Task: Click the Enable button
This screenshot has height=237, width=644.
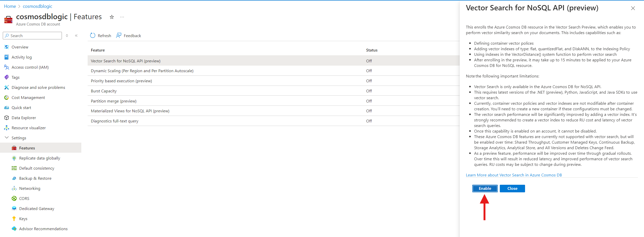Action: tap(485, 189)
